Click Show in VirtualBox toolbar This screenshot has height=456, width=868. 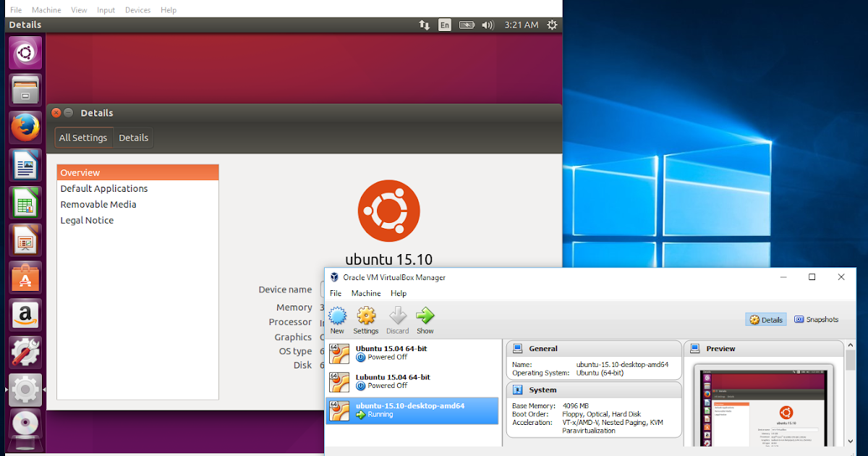(x=425, y=320)
